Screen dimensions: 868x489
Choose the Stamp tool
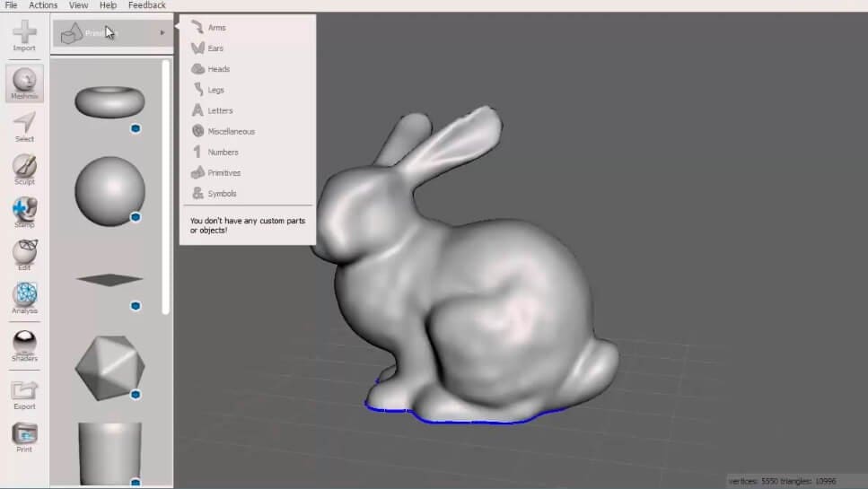tap(24, 213)
